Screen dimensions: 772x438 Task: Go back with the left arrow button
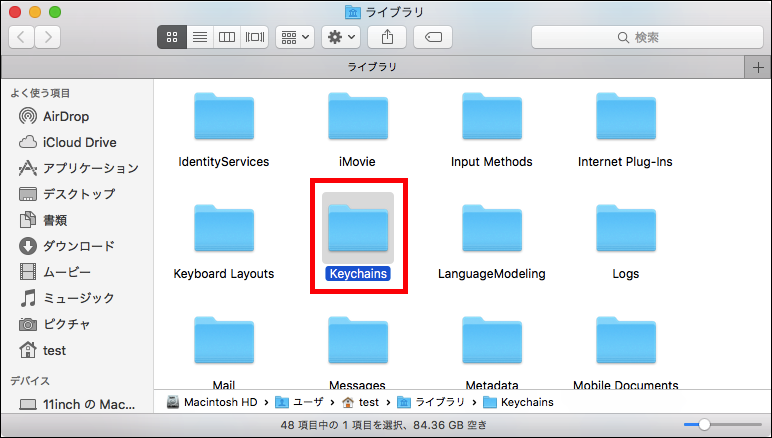[x=21, y=37]
